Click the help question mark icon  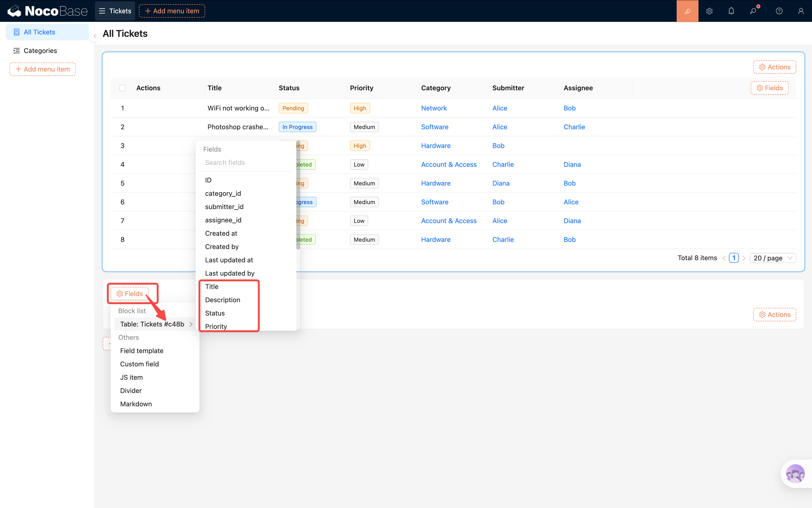click(779, 11)
